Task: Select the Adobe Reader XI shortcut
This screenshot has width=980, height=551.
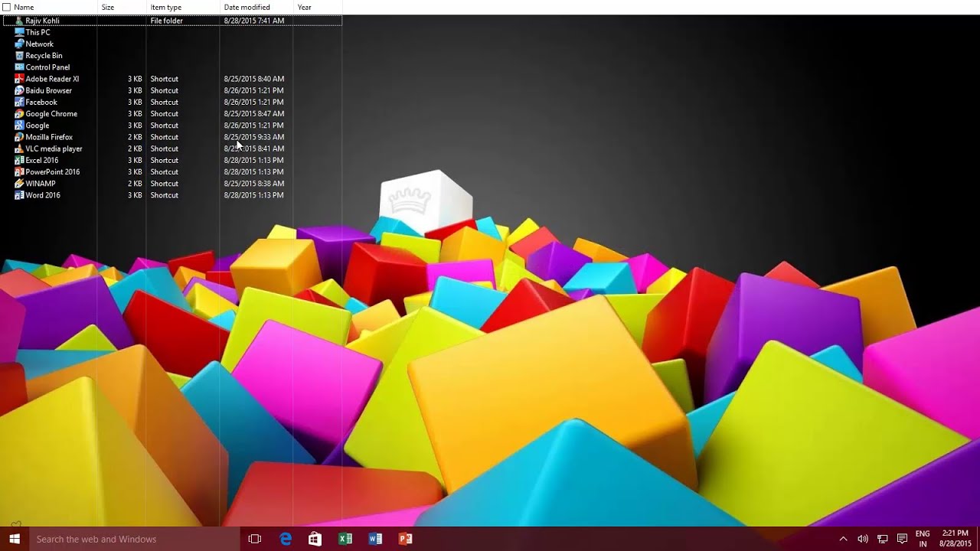Action: coord(51,78)
